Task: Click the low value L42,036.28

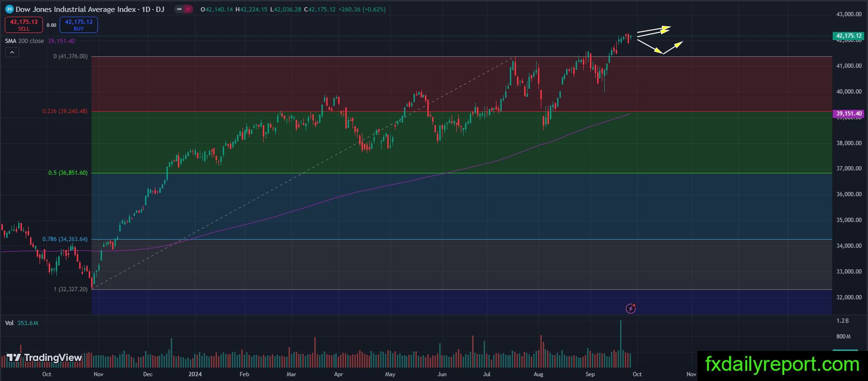Action: (x=286, y=9)
